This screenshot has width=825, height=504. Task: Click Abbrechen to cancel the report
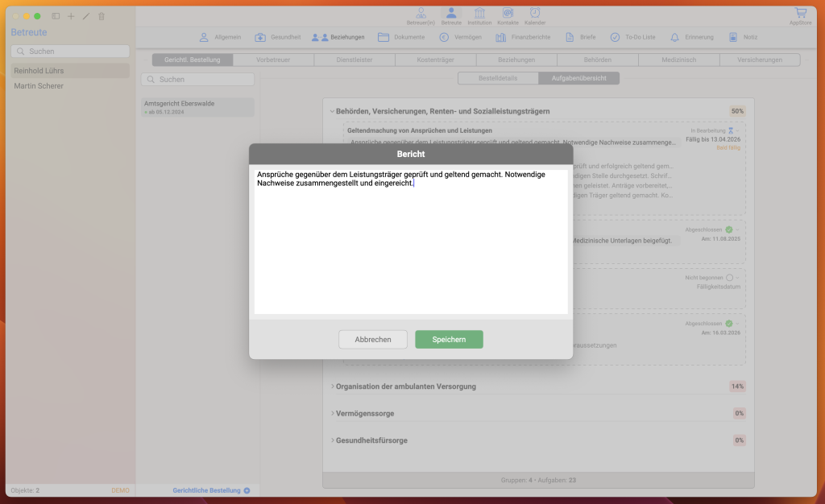(x=373, y=340)
